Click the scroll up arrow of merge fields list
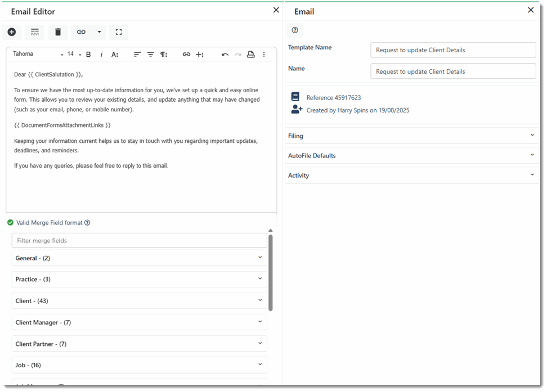The image size is (547, 392). [x=270, y=231]
